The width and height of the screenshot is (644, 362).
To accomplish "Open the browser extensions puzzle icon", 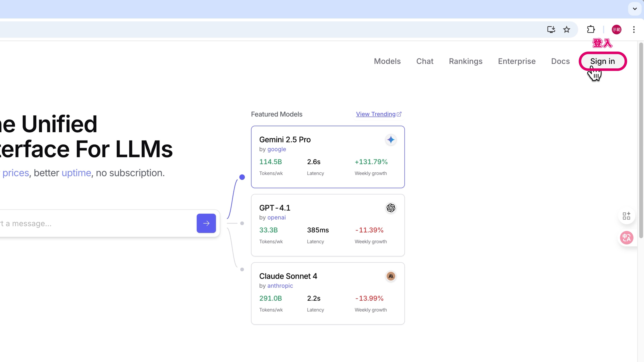I will pyautogui.click(x=591, y=29).
